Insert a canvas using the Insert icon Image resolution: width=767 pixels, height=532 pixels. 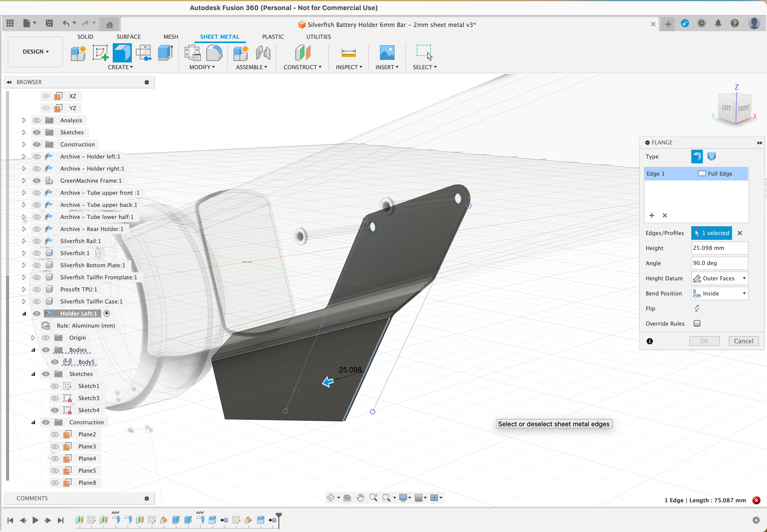[386, 53]
